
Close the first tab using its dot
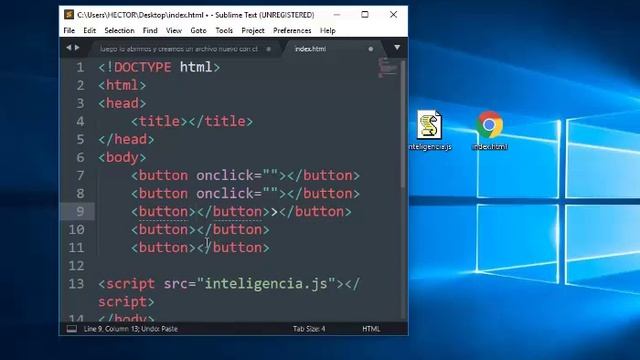(x=269, y=49)
